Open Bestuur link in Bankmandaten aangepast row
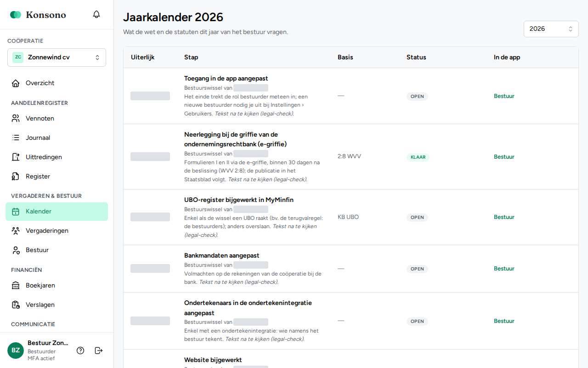The width and height of the screenshot is (588, 368). click(x=504, y=269)
